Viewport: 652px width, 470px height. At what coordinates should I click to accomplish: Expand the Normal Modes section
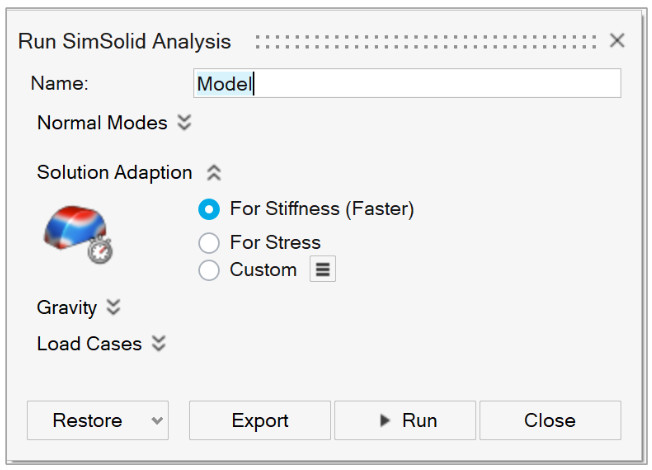pos(183,123)
